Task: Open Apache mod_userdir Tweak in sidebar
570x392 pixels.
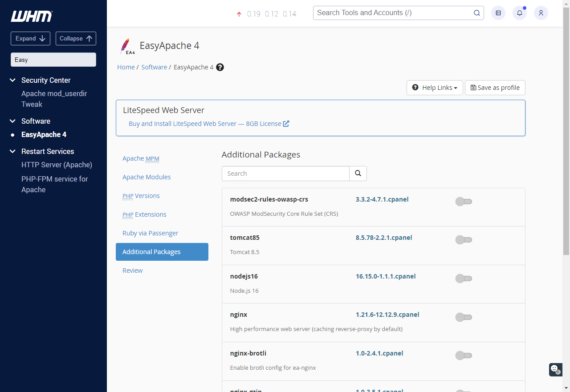Action: point(54,99)
